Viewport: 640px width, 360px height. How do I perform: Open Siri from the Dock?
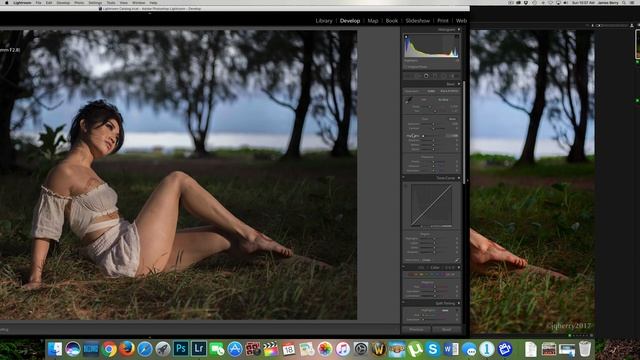click(x=73, y=349)
